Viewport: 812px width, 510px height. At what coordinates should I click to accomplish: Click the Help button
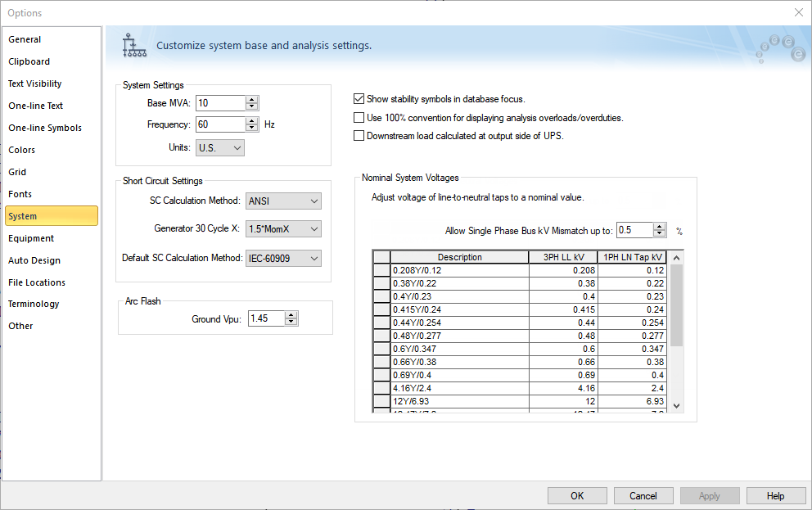click(776, 495)
